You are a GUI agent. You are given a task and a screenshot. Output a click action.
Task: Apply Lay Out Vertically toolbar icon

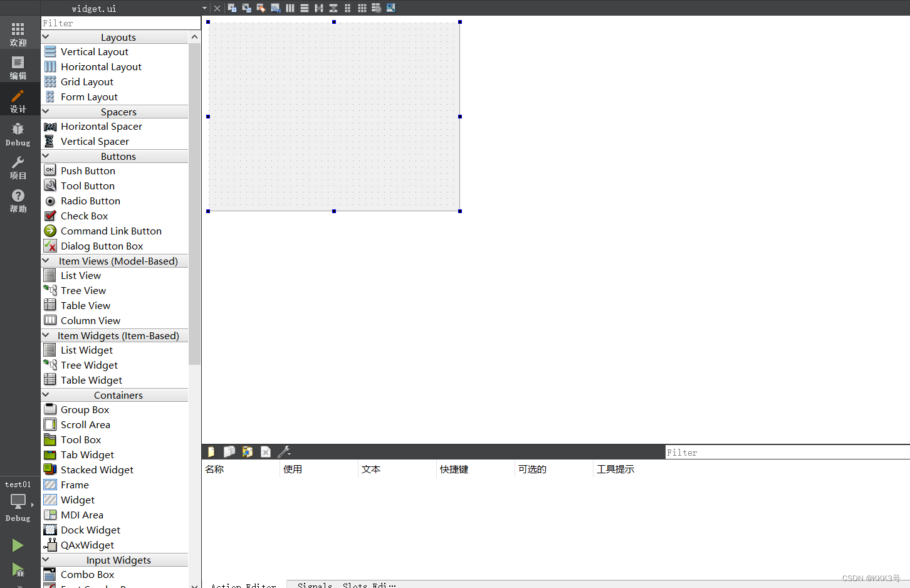coord(305,8)
